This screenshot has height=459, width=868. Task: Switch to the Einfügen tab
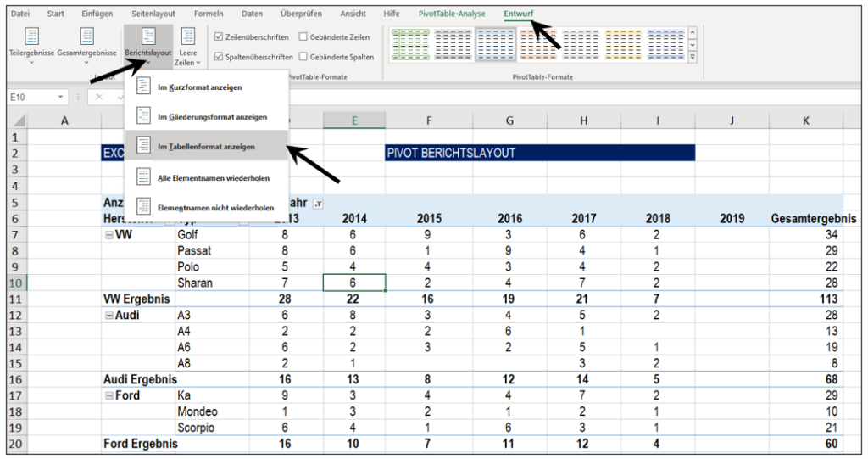97,14
